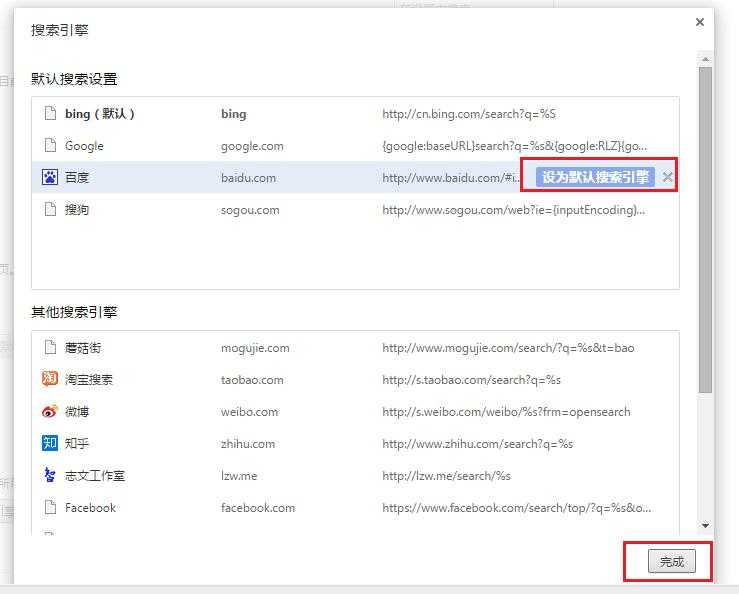
Task: Click the lzw.me keyword
Action: tap(239, 476)
